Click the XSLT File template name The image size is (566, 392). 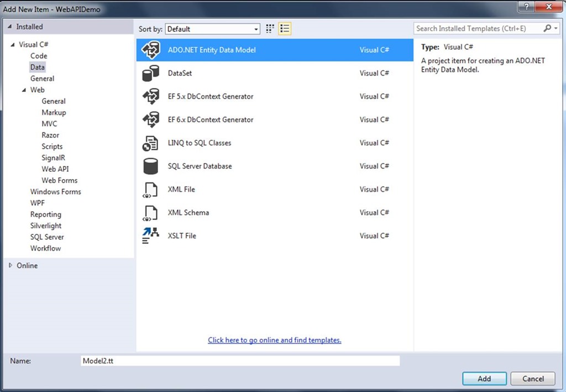[182, 236]
